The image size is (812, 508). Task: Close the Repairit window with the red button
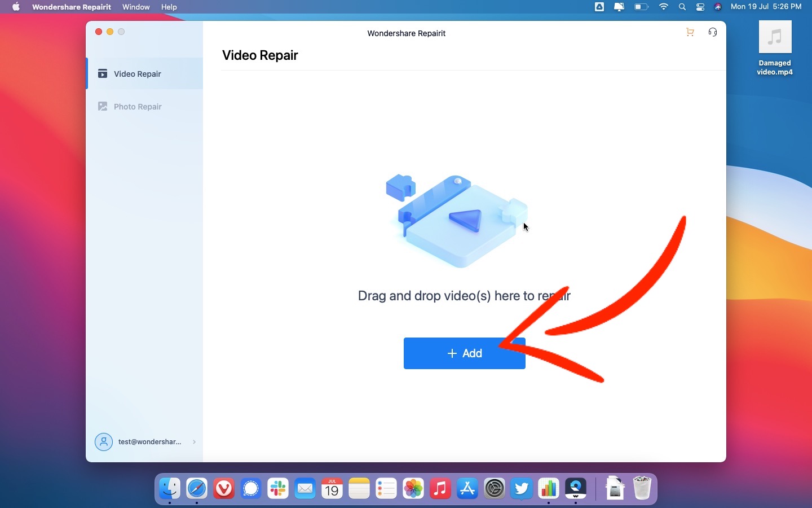coord(99,32)
